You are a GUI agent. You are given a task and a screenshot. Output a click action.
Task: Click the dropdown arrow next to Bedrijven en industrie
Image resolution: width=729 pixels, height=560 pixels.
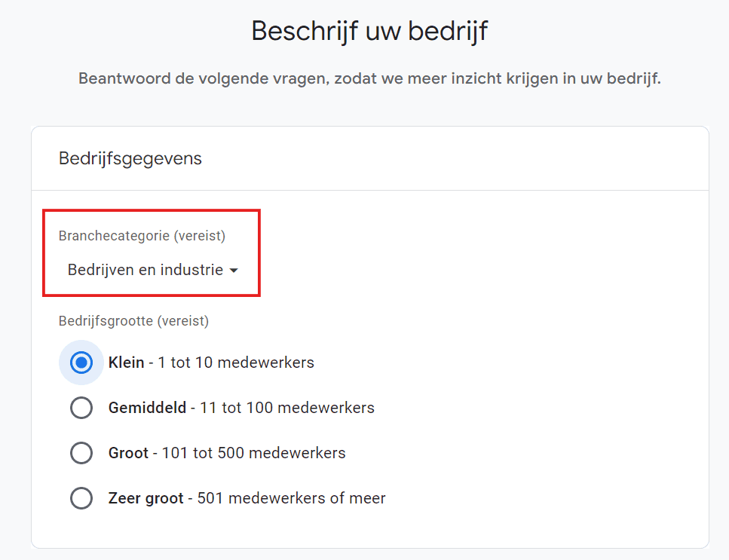pos(234,270)
